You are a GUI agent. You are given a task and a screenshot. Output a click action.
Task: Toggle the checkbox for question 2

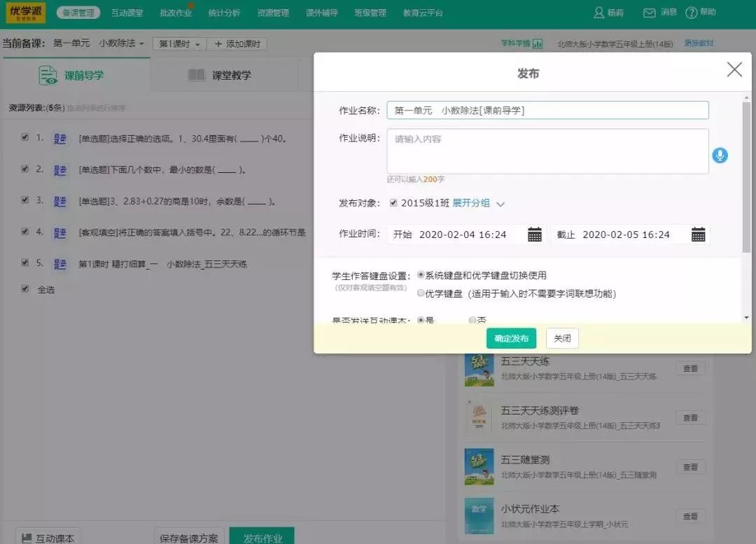coord(25,169)
